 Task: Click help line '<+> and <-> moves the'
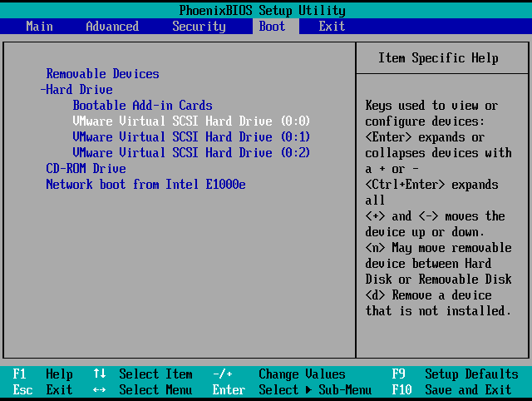[435, 216]
